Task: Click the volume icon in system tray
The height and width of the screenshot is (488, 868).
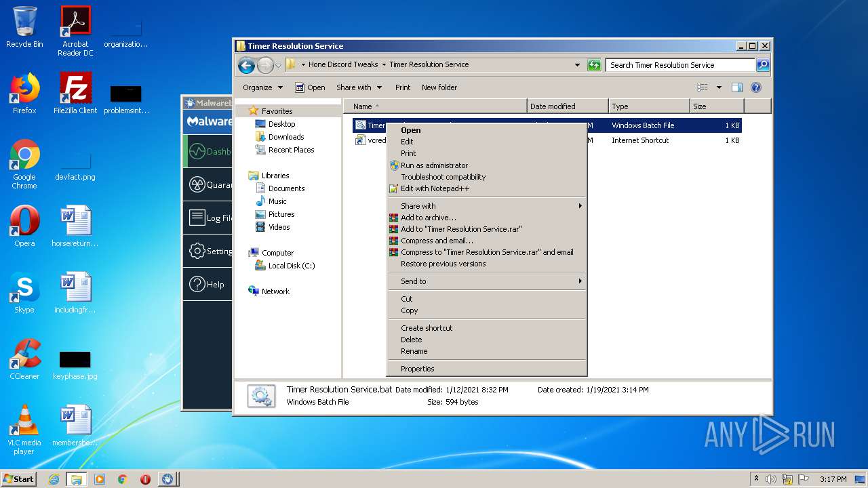Action: (771, 479)
